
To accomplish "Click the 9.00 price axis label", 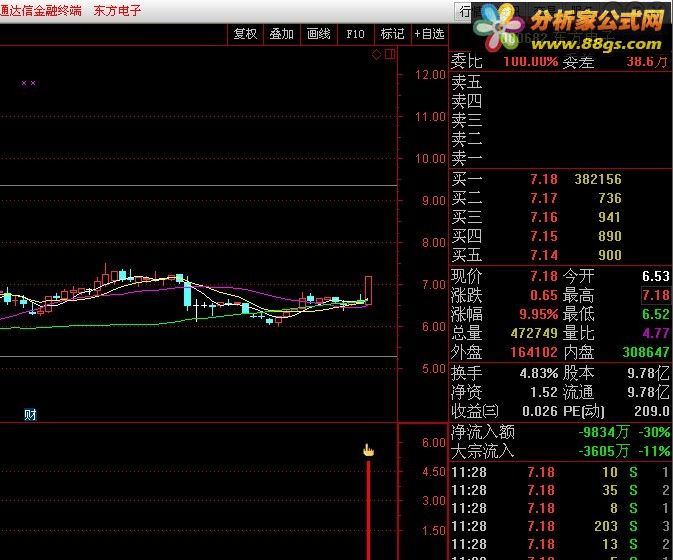I will pos(434,200).
